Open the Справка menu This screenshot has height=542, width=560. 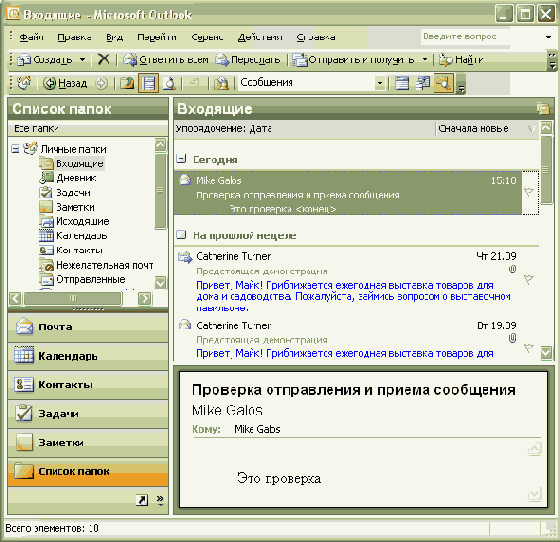coord(316,37)
